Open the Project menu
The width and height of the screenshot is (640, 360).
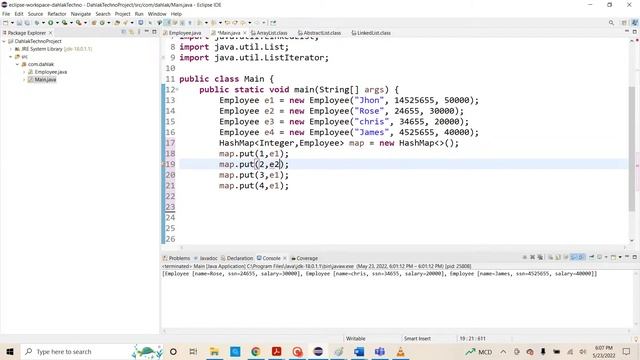[122, 14]
